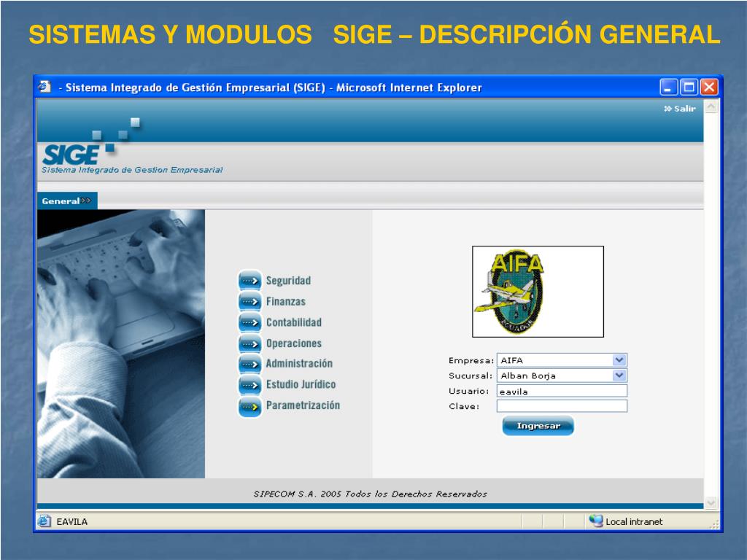747x560 pixels.
Task: Click the Local intranet zone icon
Action: (595, 521)
